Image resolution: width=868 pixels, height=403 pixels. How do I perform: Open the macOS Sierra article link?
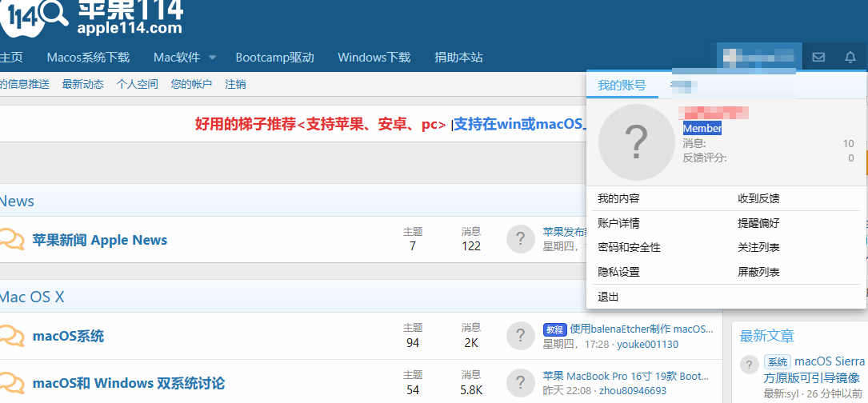click(815, 369)
